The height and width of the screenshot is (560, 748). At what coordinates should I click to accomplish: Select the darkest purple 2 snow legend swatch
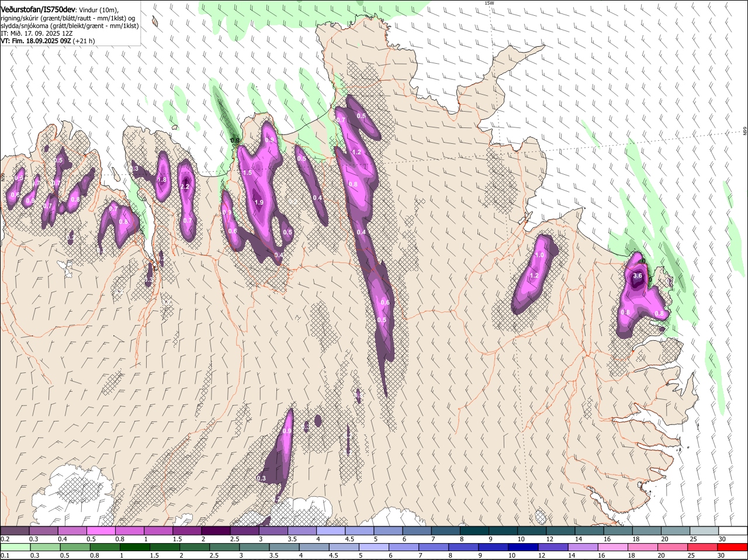point(216,531)
